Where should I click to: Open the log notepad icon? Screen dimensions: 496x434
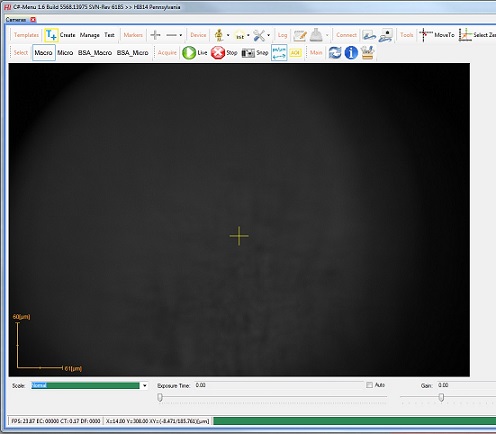pos(300,35)
